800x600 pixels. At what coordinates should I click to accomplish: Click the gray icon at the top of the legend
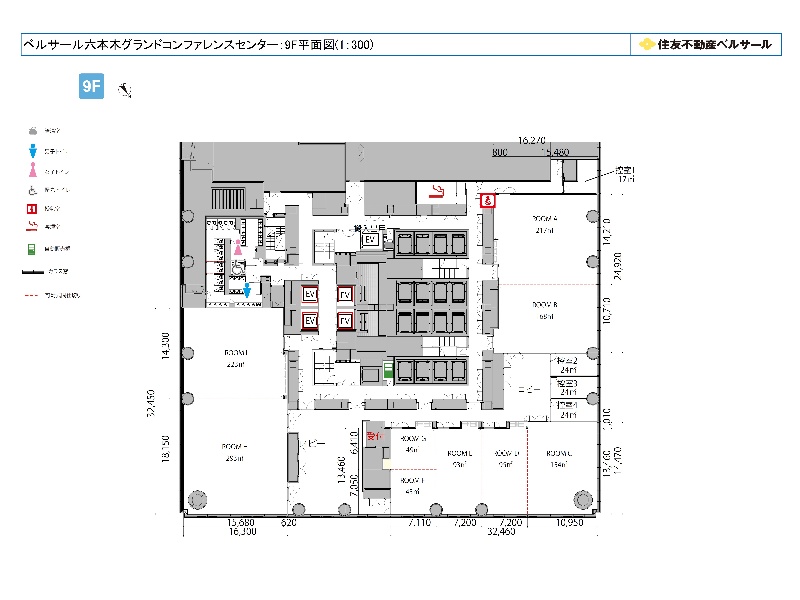pos(33,131)
